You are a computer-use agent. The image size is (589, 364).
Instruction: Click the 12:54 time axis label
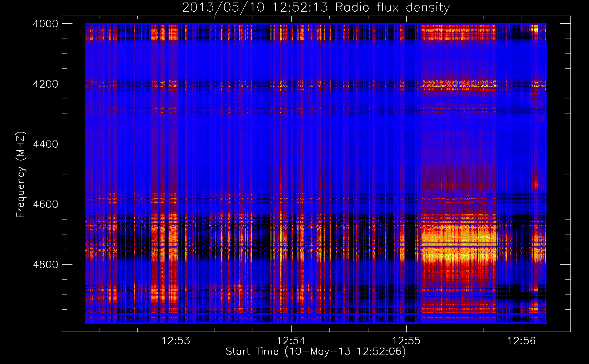pos(291,341)
